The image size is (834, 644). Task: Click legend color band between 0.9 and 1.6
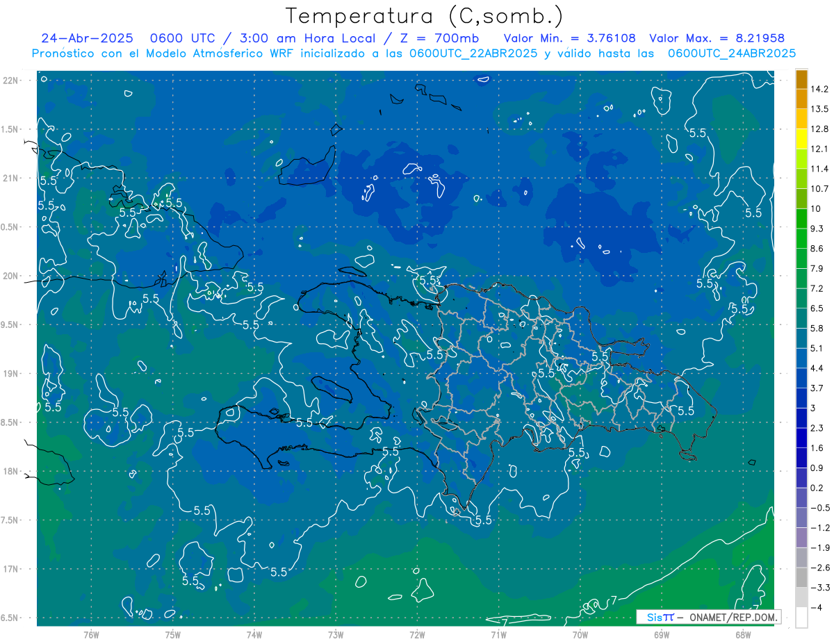pos(801,459)
